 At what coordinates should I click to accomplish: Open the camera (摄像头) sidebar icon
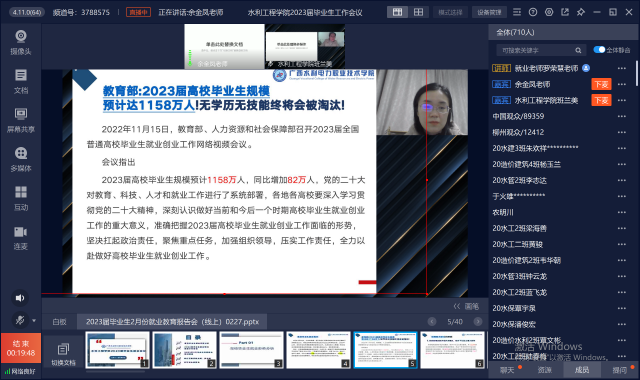(21, 42)
